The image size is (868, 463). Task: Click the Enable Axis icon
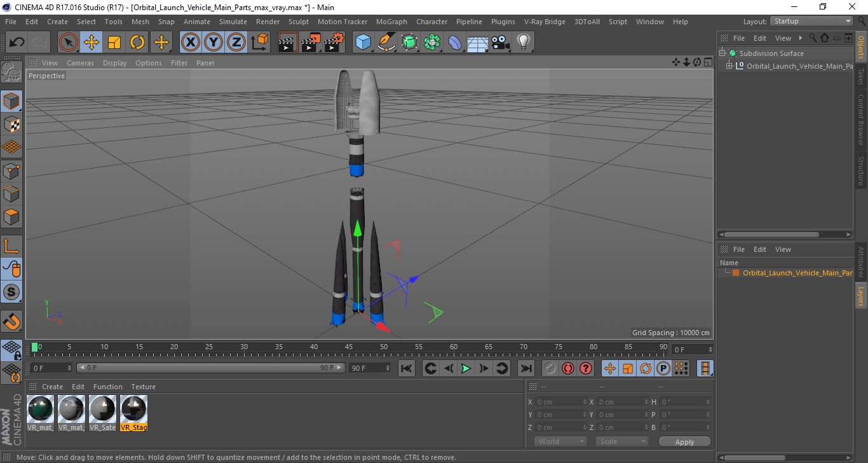[x=11, y=245]
